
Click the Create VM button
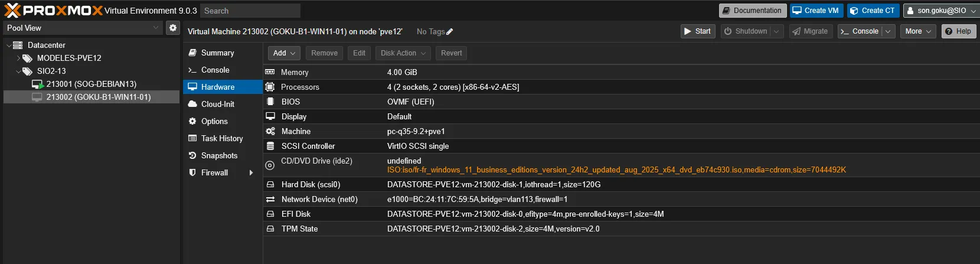tap(815, 11)
